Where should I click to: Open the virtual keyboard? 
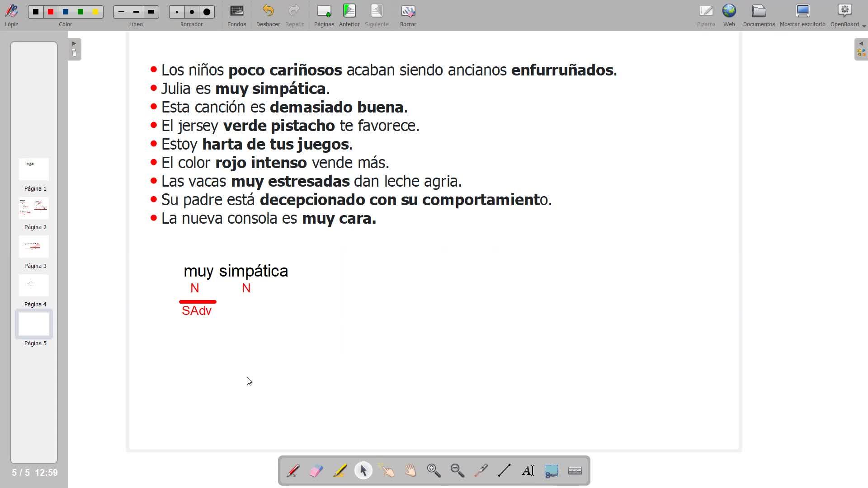pyautogui.click(x=575, y=471)
